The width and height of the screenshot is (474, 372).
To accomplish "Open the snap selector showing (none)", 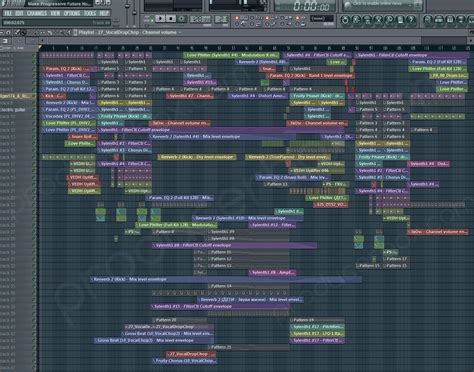I will pos(321,18).
